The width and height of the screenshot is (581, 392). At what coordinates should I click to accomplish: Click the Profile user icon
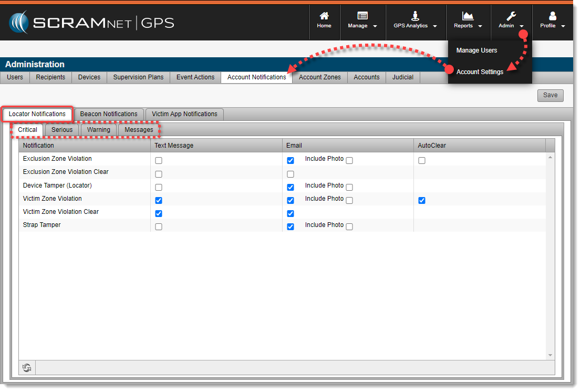click(552, 16)
